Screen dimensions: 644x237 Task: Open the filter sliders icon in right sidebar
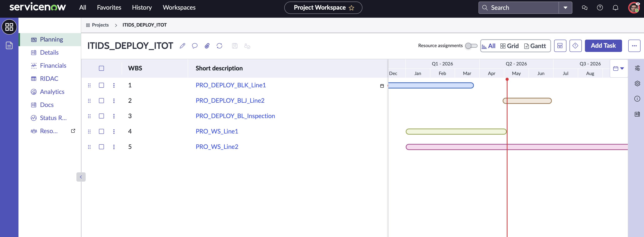coord(637,68)
